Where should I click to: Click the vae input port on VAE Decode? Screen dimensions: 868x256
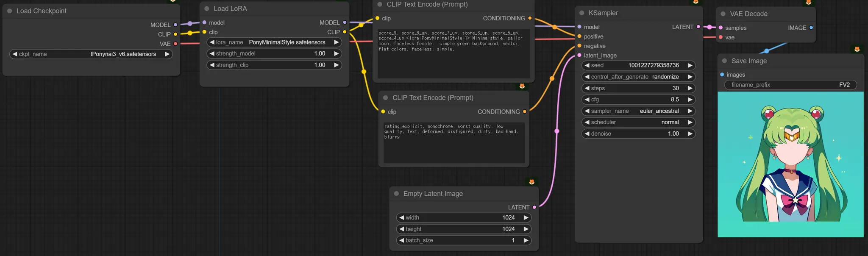pos(721,37)
